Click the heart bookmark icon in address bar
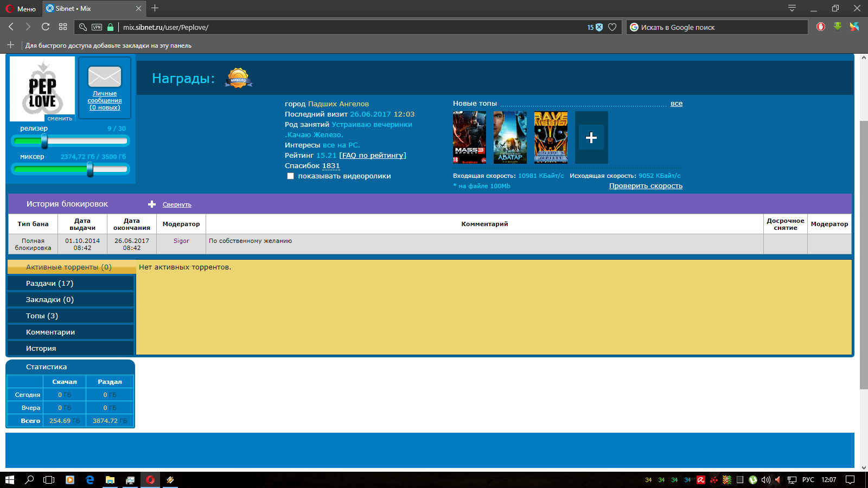868x488 pixels. [612, 27]
